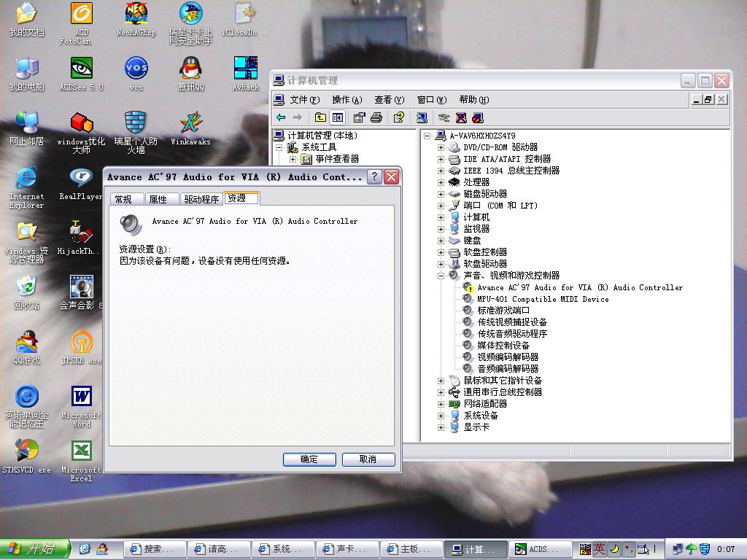This screenshot has width=747, height=560.
Task: Select the 我的电脑 desktop icon
Action: tap(27, 74)
